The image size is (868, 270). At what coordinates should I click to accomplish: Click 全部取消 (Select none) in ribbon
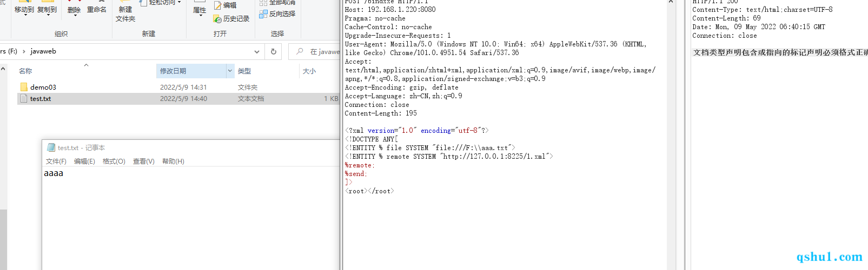click(277, 3)
